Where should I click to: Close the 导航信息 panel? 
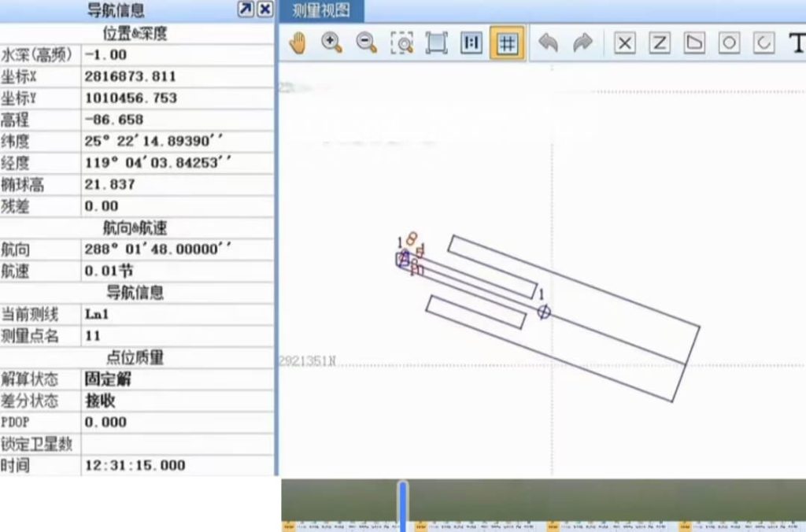265,9
